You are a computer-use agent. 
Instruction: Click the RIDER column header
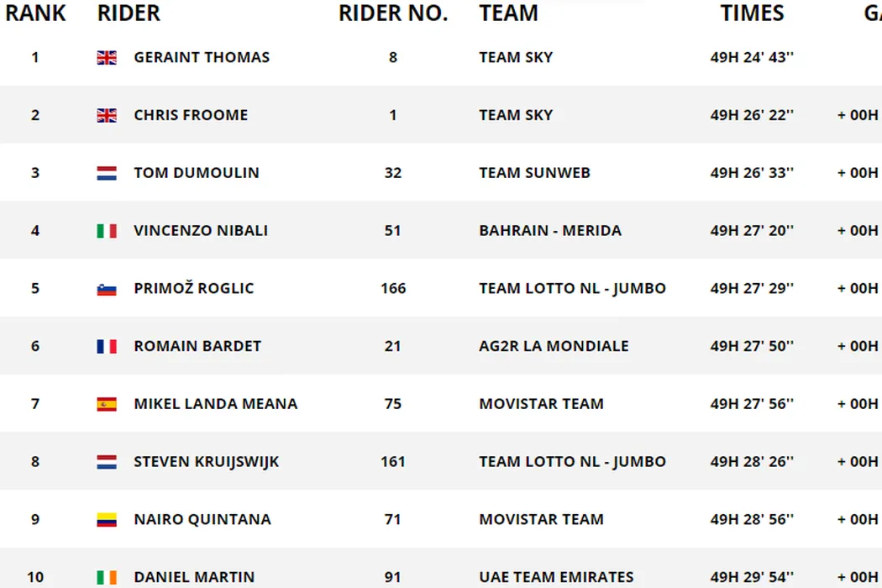pos(129,13)
